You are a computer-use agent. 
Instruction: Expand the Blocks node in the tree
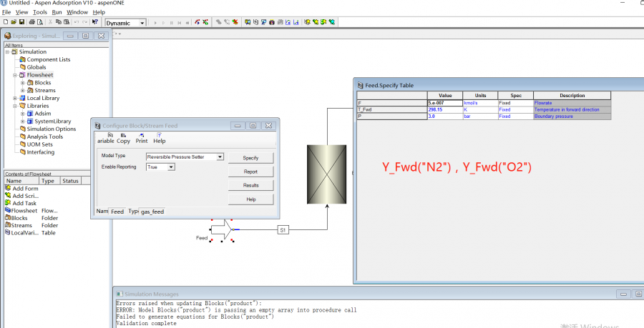click(x=23, y=83)
